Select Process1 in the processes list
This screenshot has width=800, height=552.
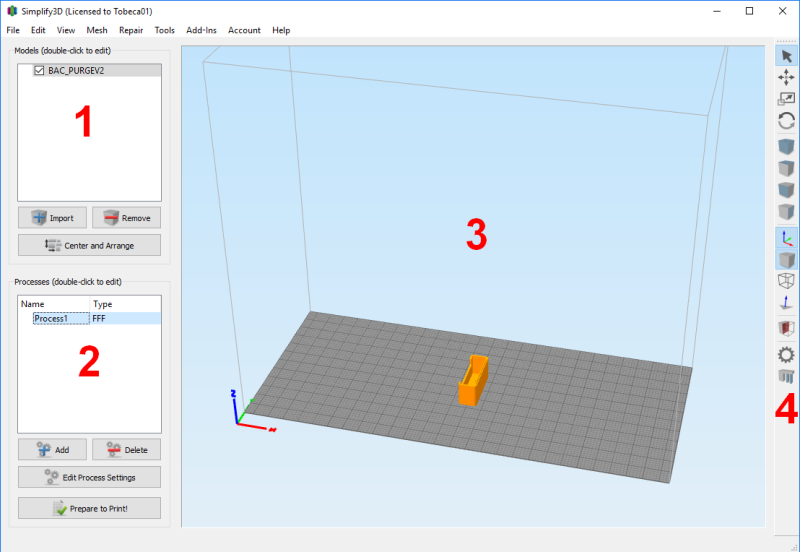click(x=50, y=318)
